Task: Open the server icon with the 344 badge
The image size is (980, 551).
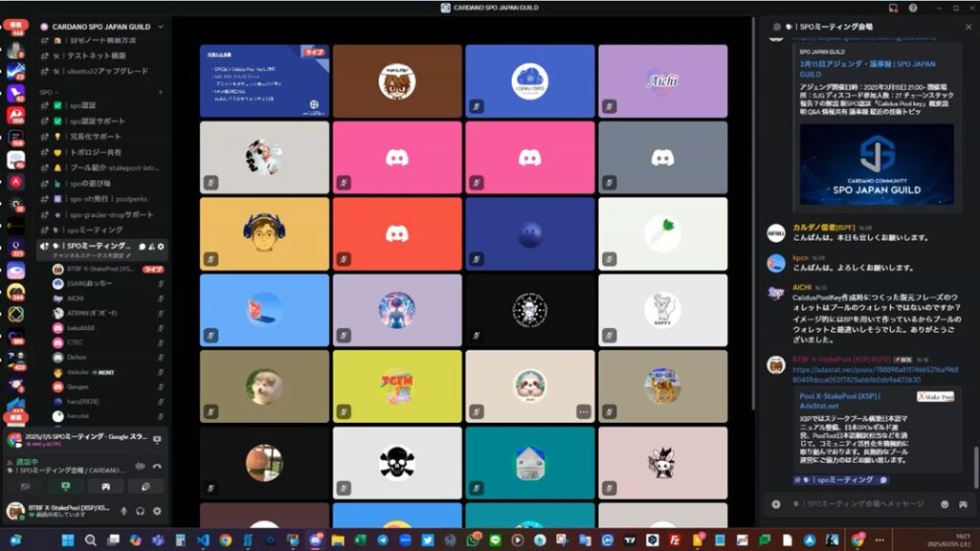Action: coord(15,292)
